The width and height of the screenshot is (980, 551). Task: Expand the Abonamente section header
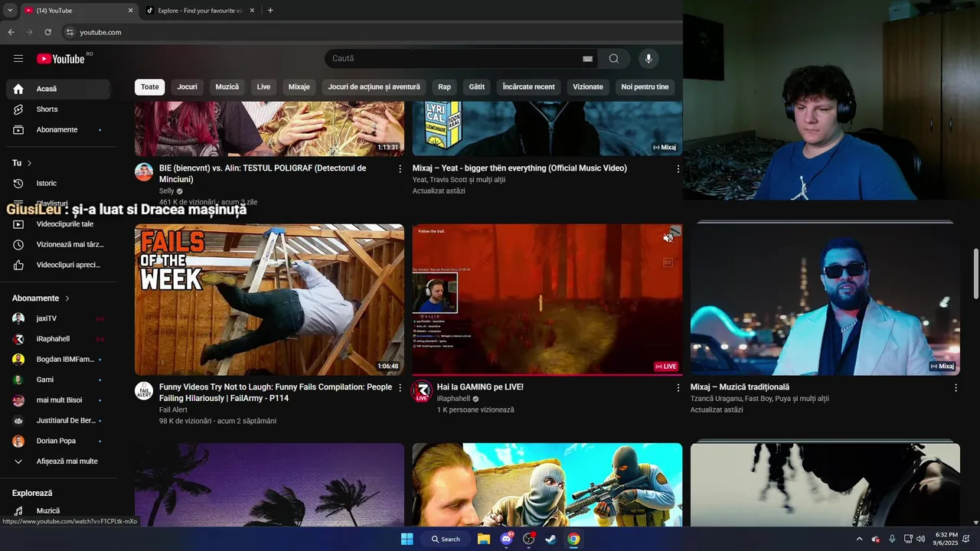coord(41,298)
